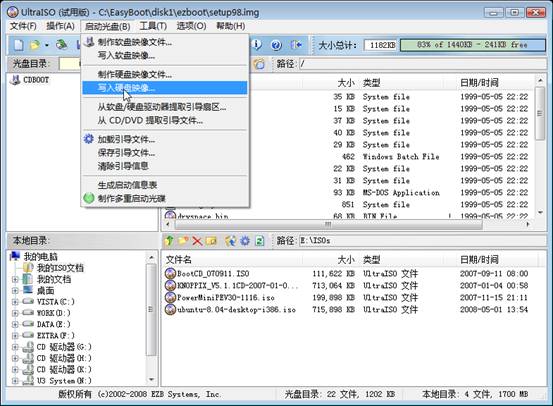553x406 pixels.
Task: Click the green disc icon of 制作多重启动光碟
Action: tap(89, 198)
